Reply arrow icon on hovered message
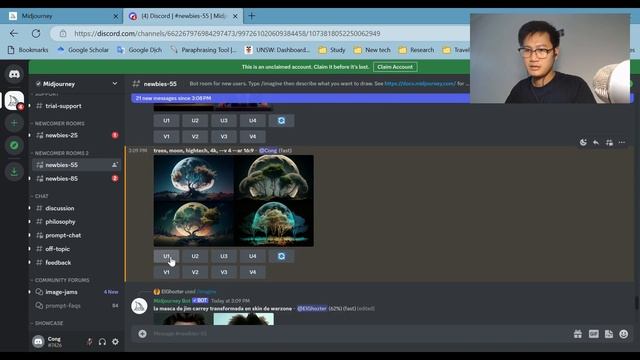The height and width of the screenshot is (360, 640). [x=596, y=142]
